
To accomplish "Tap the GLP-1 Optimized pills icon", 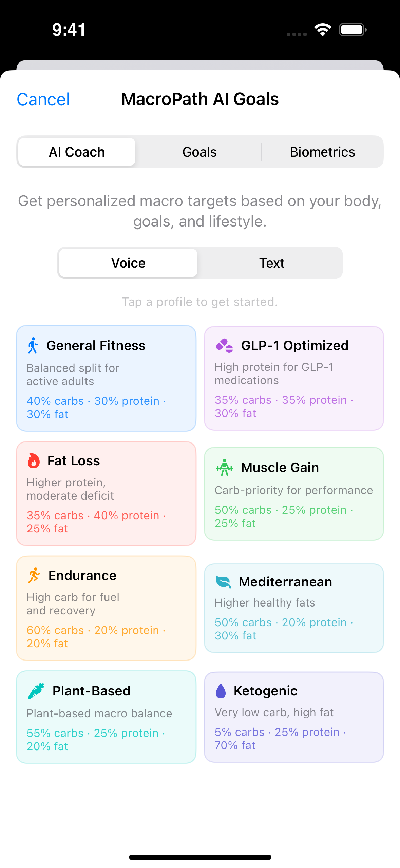I will pyautogui.click(x=224, y=346).
